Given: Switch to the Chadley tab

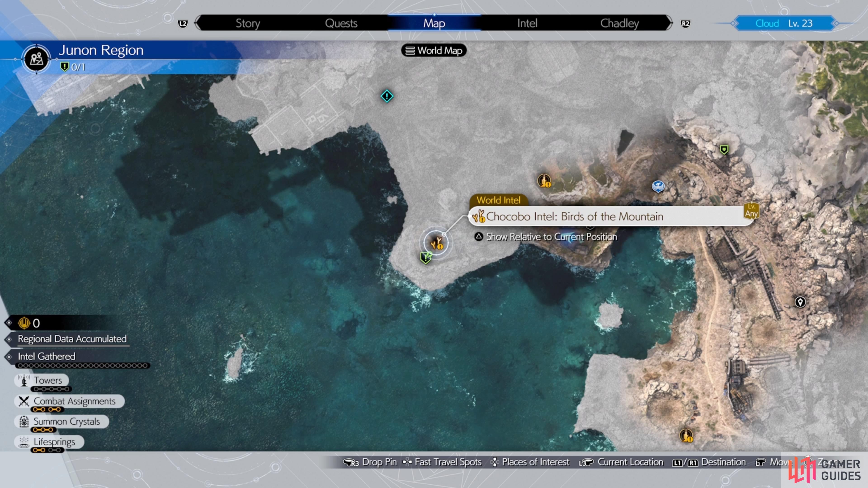Looking at the screenshot, I should 619,23.
